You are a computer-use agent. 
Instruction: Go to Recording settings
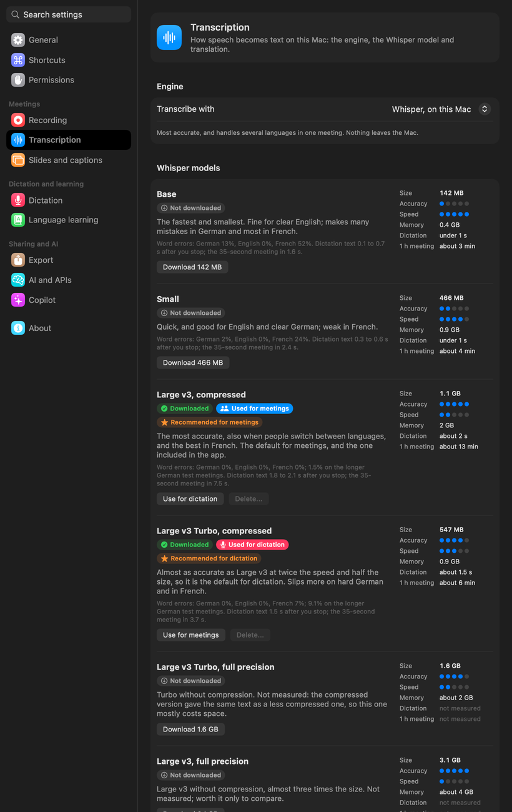tap(69, 120)
